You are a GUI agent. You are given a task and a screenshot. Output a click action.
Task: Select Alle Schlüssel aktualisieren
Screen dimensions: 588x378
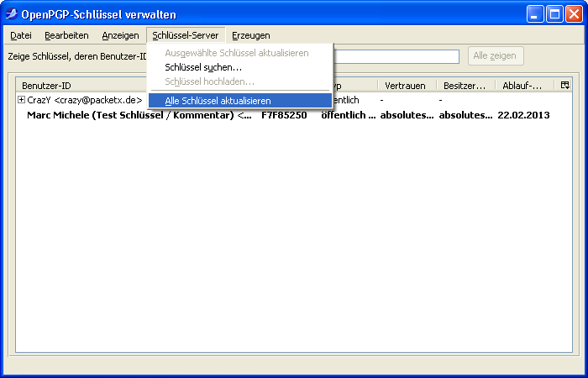click(240, 101)
